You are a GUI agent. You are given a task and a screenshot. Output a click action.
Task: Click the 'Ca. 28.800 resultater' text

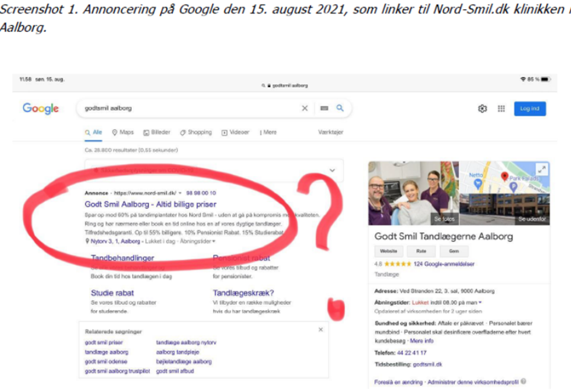pyautogui.click(x=131, y=150)
